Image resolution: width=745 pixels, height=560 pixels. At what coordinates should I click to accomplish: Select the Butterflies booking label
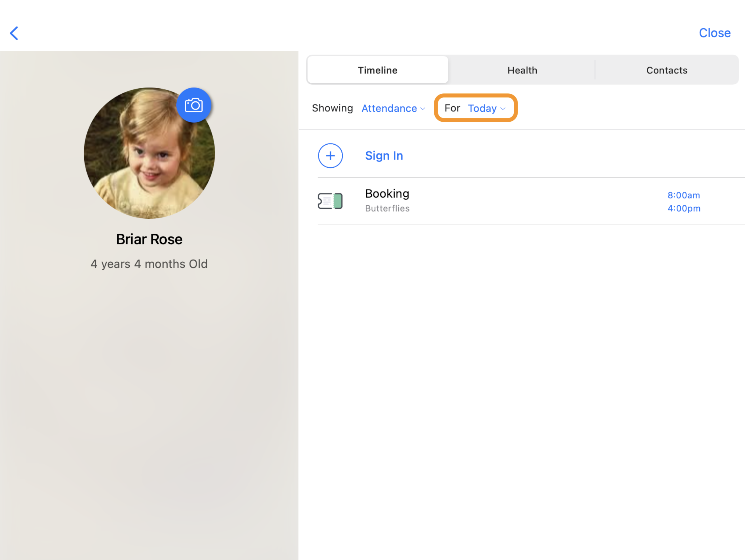click(387, 208)
